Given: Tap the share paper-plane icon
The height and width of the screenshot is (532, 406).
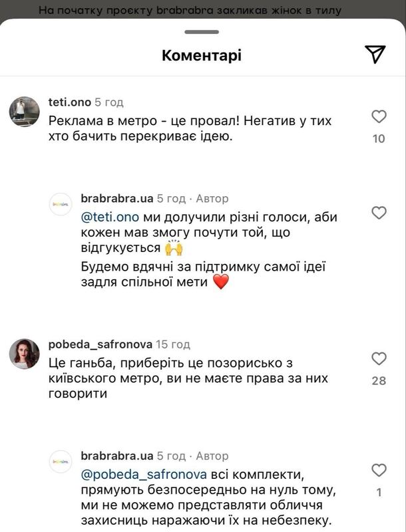Looking at the screenshot, I should point(375,55).
